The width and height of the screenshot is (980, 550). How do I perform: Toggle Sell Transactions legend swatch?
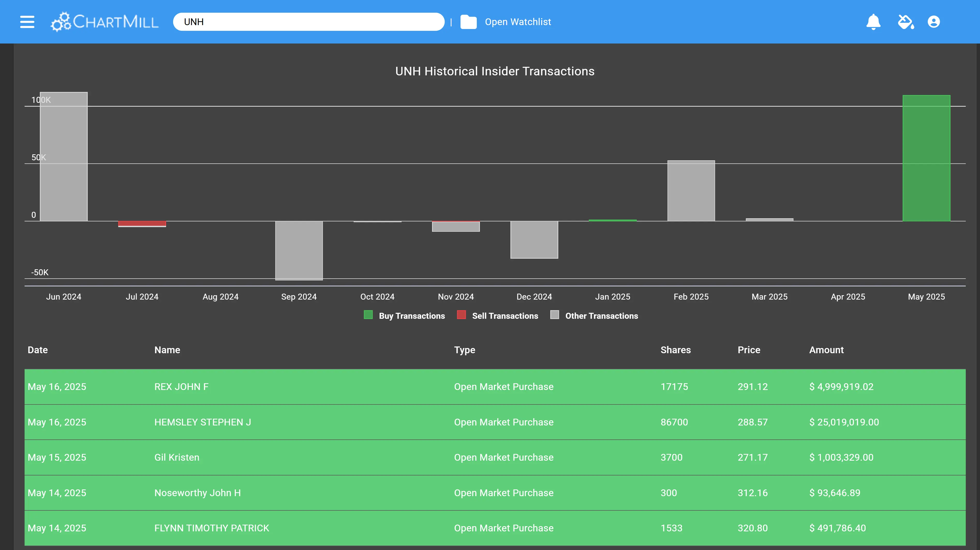pyautogui.click(x=461, y=315)
